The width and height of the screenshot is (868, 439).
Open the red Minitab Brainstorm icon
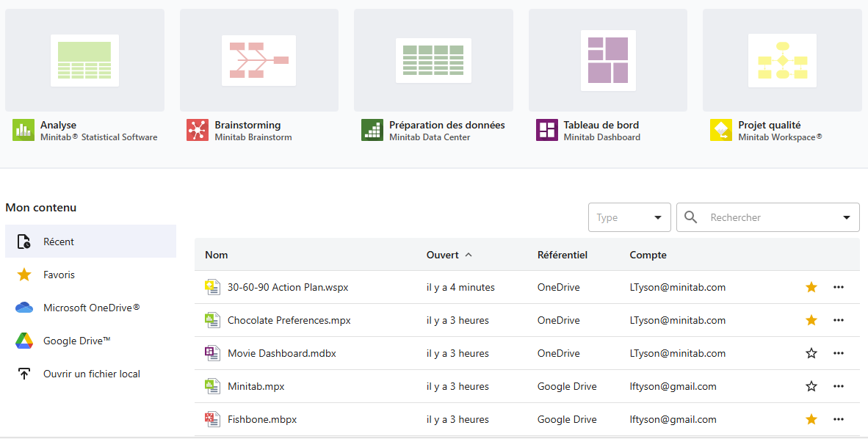pyautogui.click(x=198, y=130)
